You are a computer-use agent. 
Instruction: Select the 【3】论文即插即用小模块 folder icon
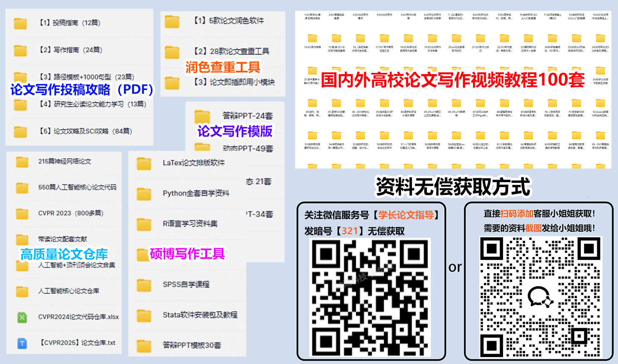coord(172,83)
